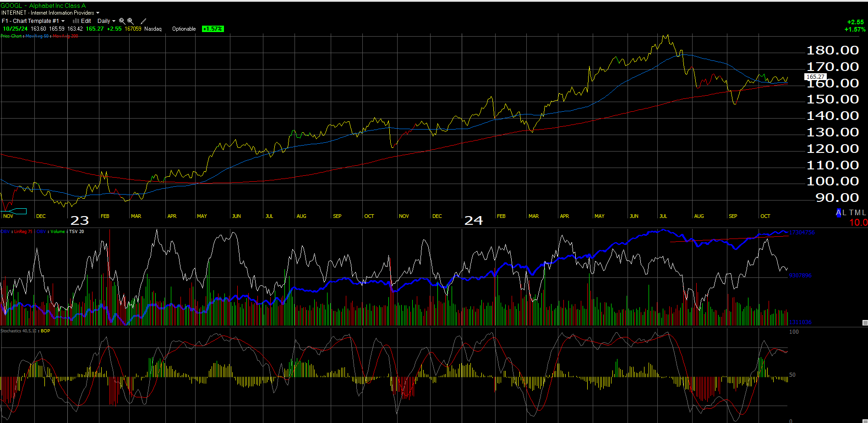Click the MovAvg 200 indicator label
Image resolution: width=868 pixels, height=423 pixels.
click(66, 36)
